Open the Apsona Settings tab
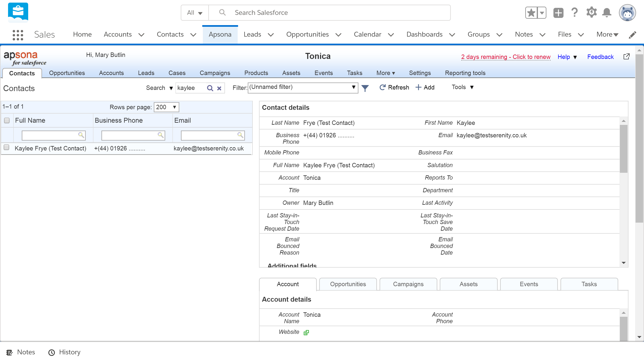Viewport: 644px width, 362px height. click(420, 73)
